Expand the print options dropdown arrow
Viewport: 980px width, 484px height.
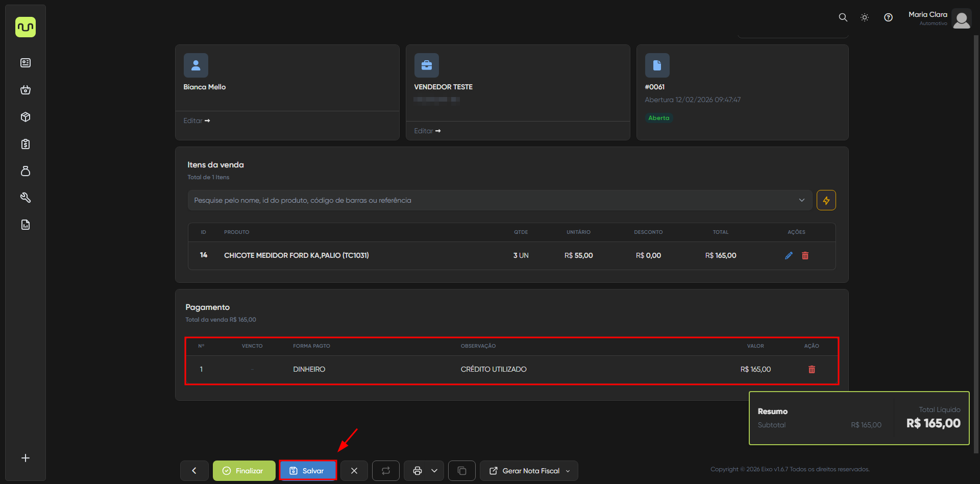pos(434,471)
